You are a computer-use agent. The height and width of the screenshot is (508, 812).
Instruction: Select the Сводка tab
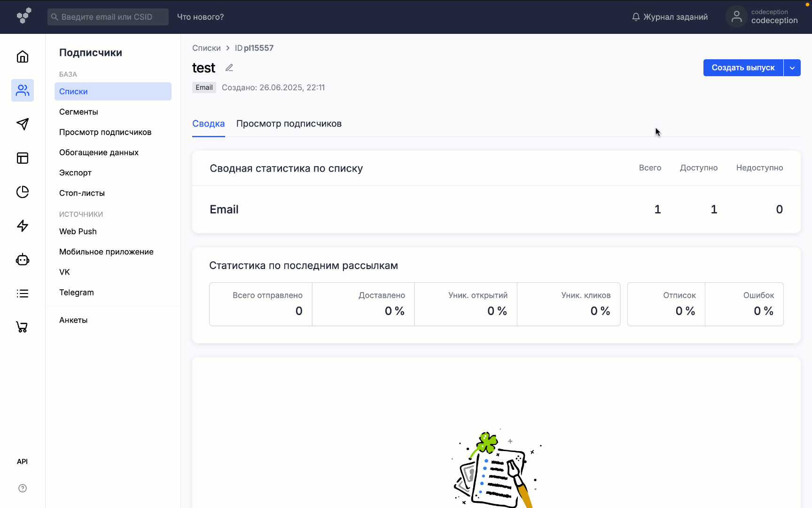click(x=208, y=123)
